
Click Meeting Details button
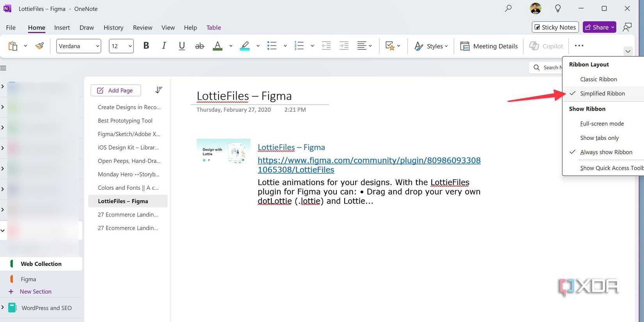[x=489, y=46]
